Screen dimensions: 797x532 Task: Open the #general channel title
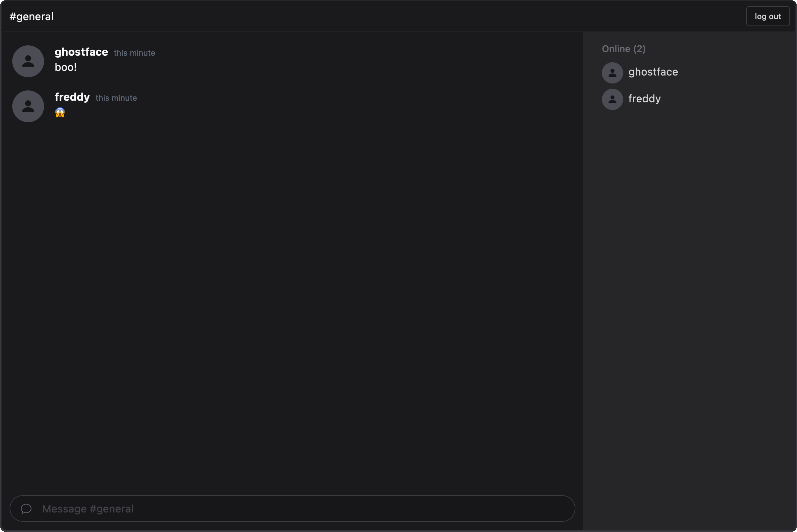point(31,17)
